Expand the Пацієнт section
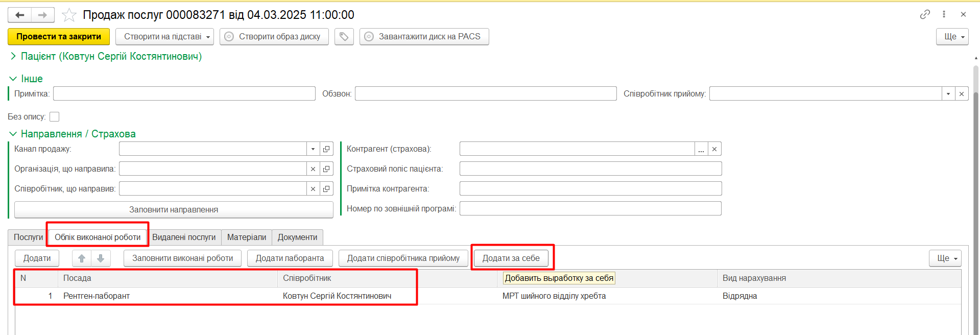Image resolution: width=980 pixels, height=335 pixels. click(13, 56)
